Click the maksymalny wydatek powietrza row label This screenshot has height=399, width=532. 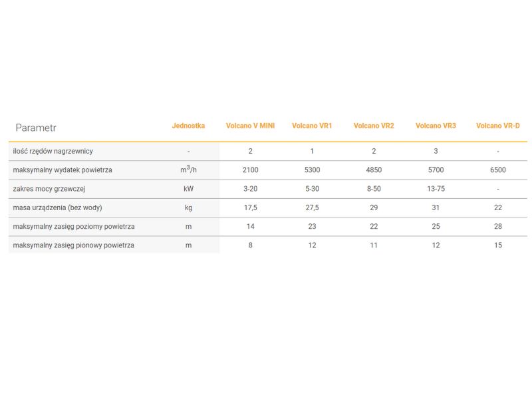tap(63, 170)
